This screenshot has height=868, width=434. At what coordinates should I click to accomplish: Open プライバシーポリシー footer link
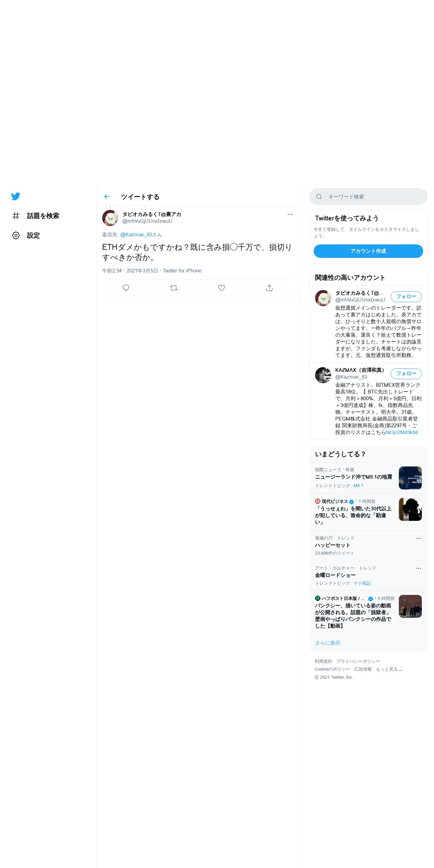pyautogui.click(x=358, y=661)
